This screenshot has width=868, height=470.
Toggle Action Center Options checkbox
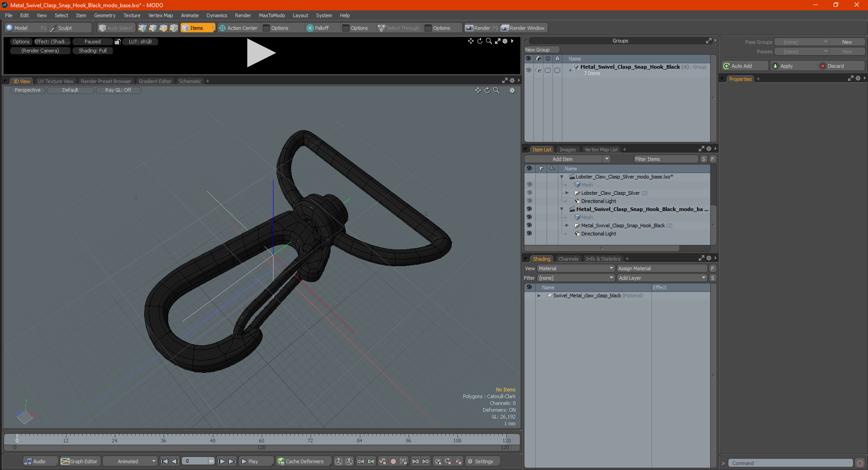point(267,28)
